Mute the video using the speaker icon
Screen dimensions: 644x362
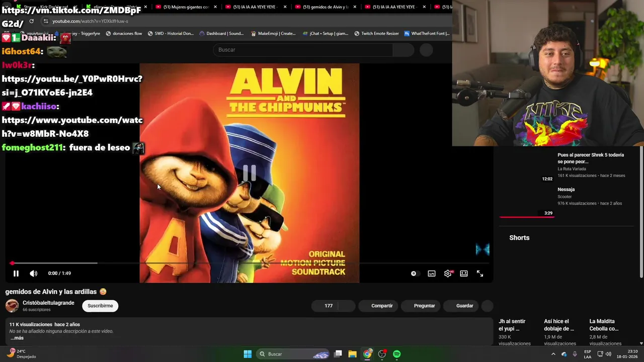pyautogui.click(x=33, y=274)
